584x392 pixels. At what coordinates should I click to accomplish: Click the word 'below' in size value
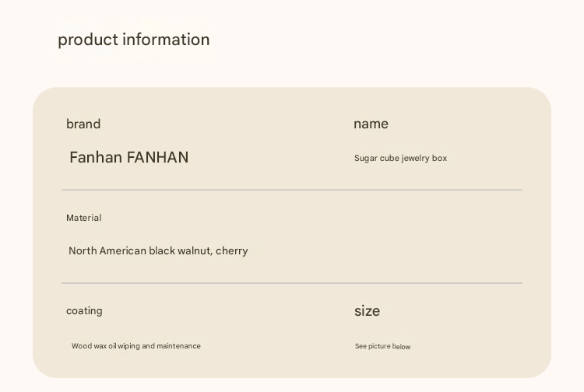[x=402, y=346]
